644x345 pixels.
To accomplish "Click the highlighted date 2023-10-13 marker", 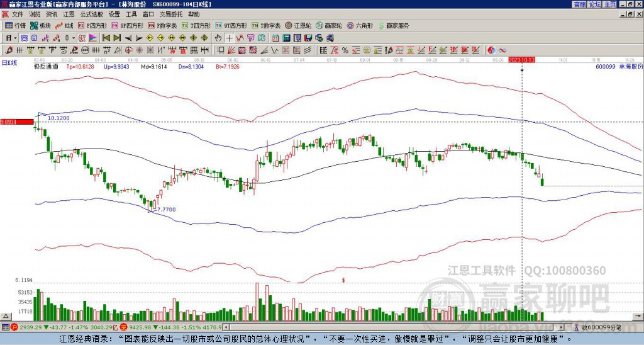I will (521, 60).
